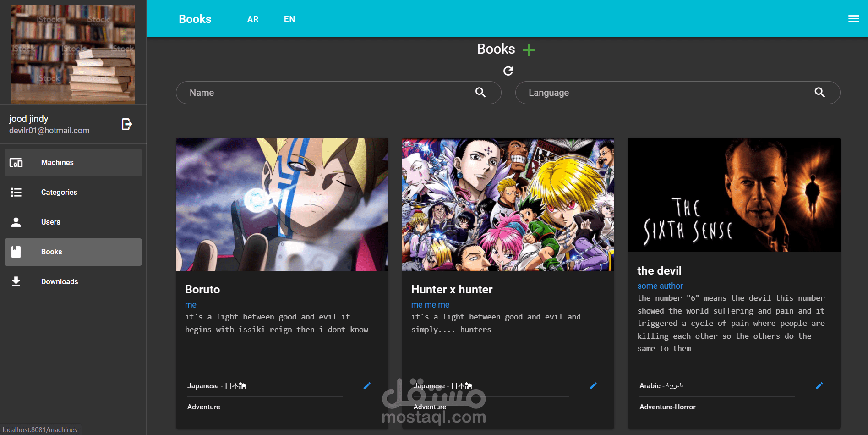
Task: Open the Hunter x hunter cover image
Action: 508,204
